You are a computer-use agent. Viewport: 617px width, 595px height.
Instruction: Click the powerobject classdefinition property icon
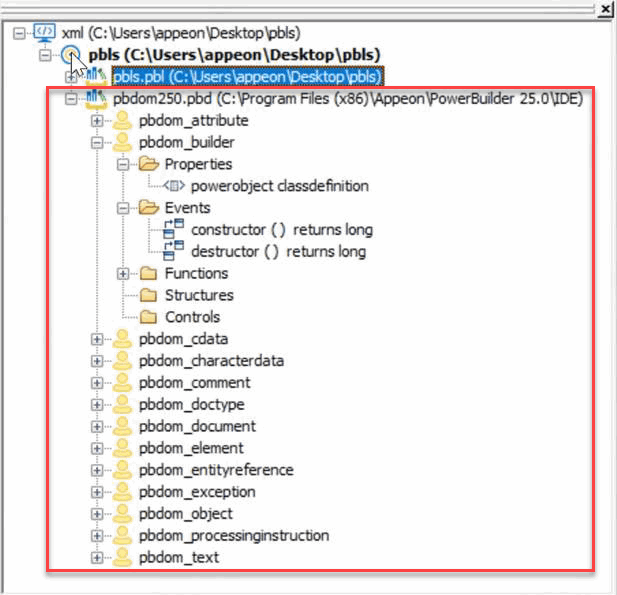(174, 186)
